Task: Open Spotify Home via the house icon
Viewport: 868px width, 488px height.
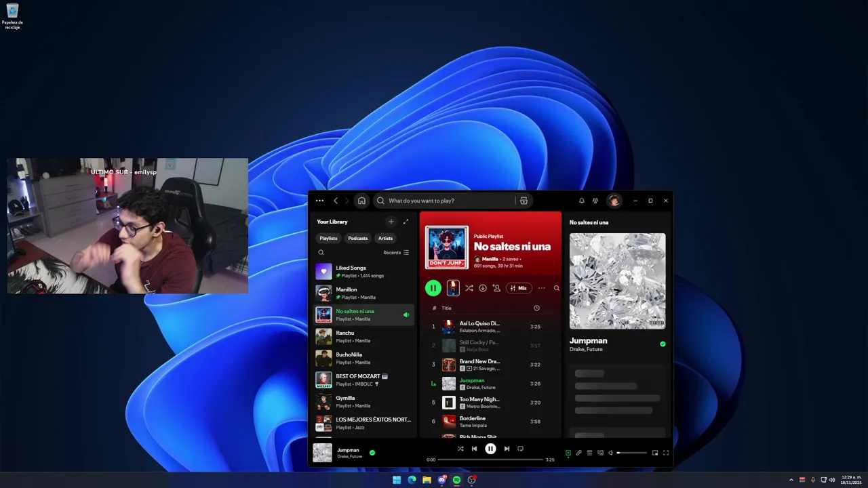Action: coord(361,201)
